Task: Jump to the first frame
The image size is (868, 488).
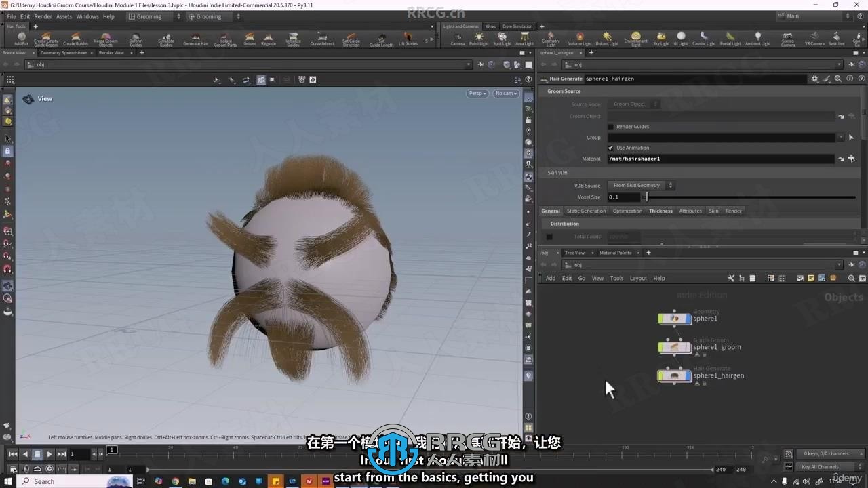Action: click(13, 454)
